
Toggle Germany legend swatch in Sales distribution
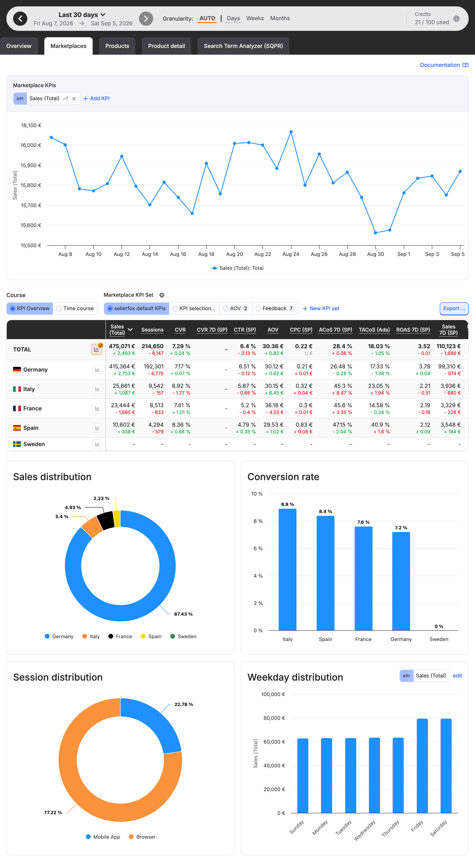pos(47,636)
